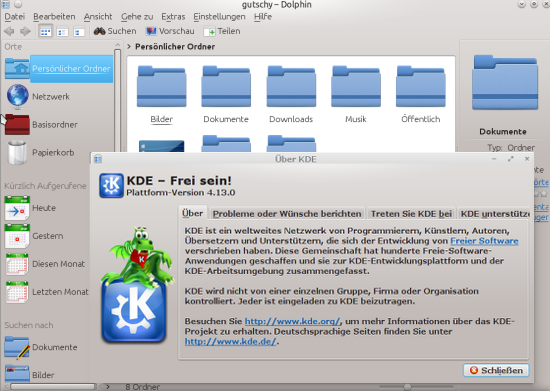Switch to compact view mode

62,32
